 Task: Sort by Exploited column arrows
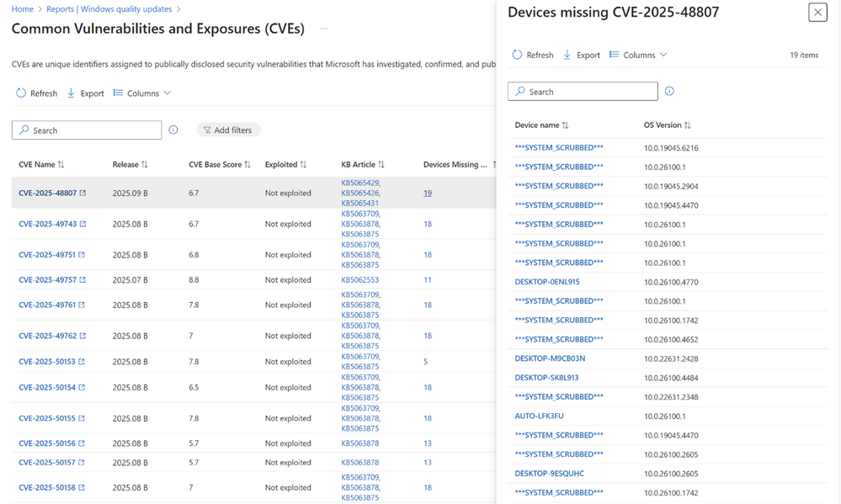(303, 165)
